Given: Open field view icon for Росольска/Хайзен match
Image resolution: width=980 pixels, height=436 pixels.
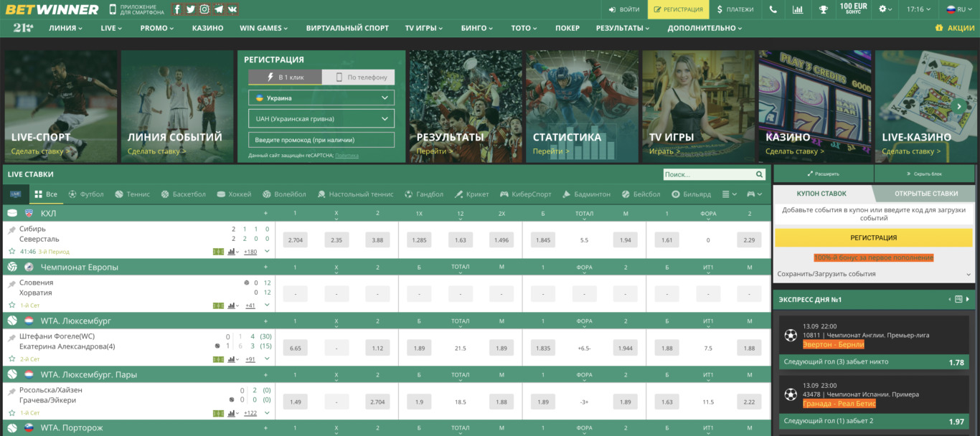Looking at the screenshot, I should pyautogui.click(x=218, y=413).
